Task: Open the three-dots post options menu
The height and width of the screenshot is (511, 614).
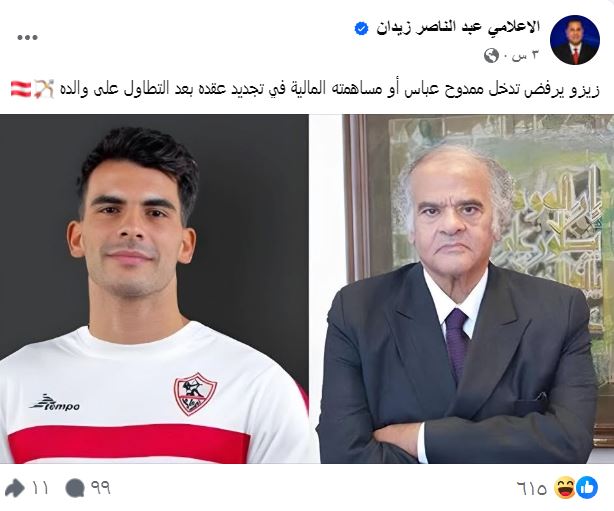Action: point(27,38)
